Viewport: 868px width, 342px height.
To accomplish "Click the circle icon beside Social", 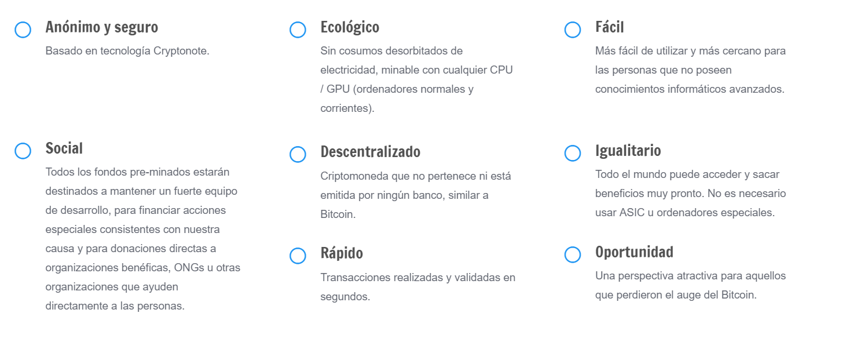I will pyautogui.click(x=23, y=151).
